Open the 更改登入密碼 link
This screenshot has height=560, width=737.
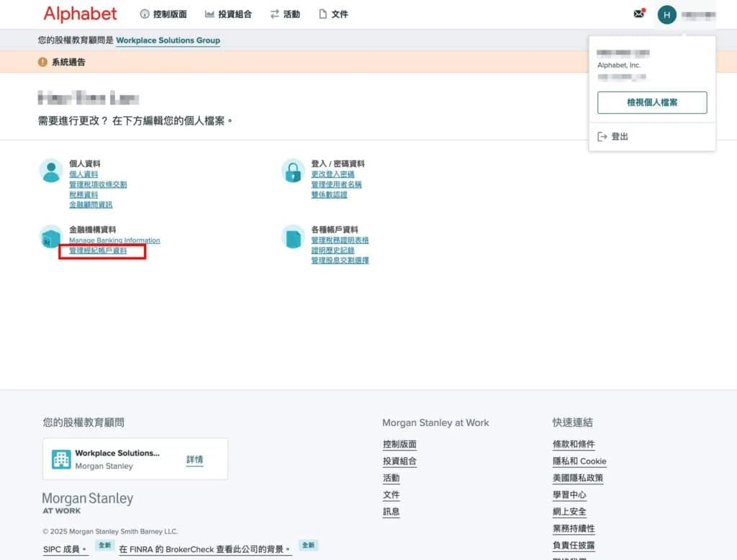pos(333,174)
